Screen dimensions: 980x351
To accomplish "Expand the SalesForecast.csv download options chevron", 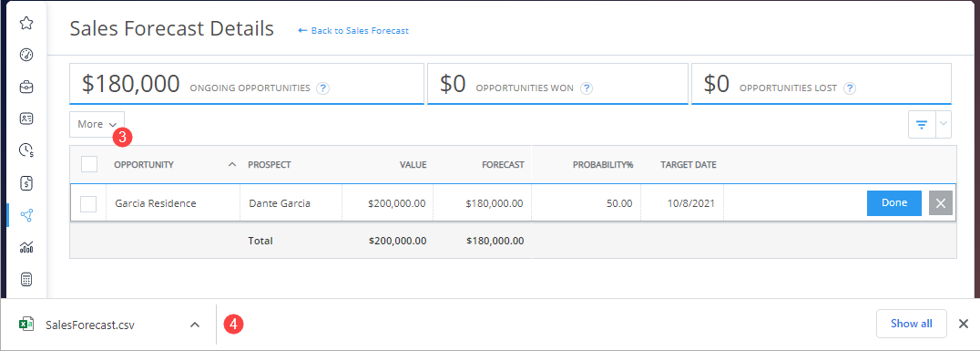I will [195, 324].
